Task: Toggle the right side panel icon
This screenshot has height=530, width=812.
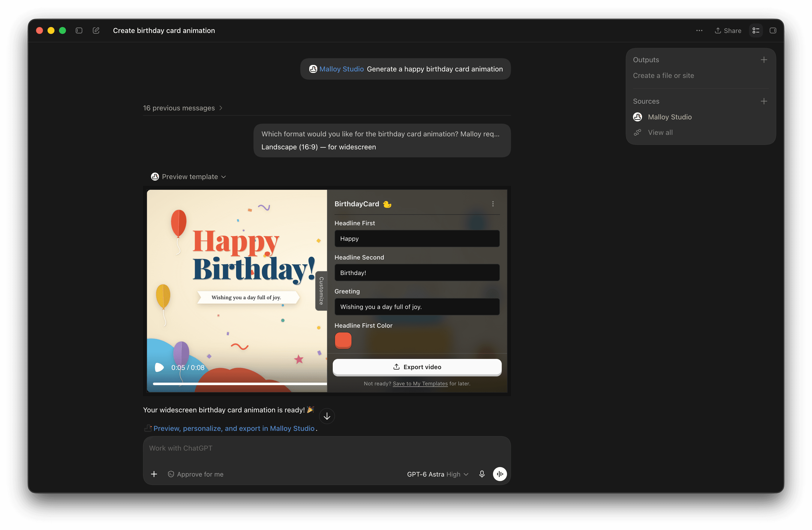Action: click(773, 31)
